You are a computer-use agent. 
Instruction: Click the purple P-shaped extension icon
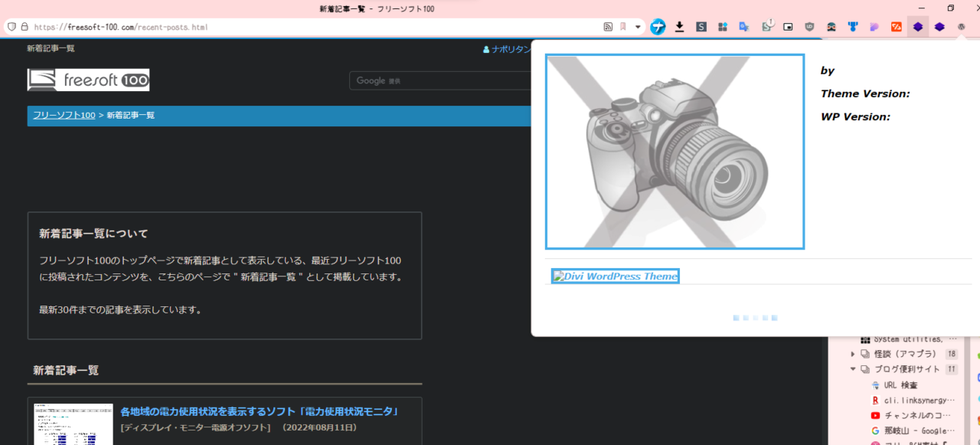click(x=874, y=27)
